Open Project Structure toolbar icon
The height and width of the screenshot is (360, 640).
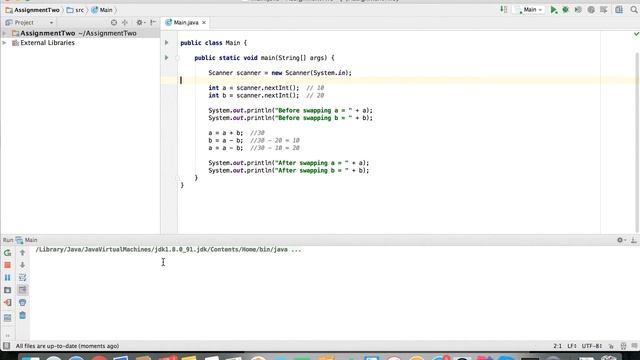tap(619, 10)
